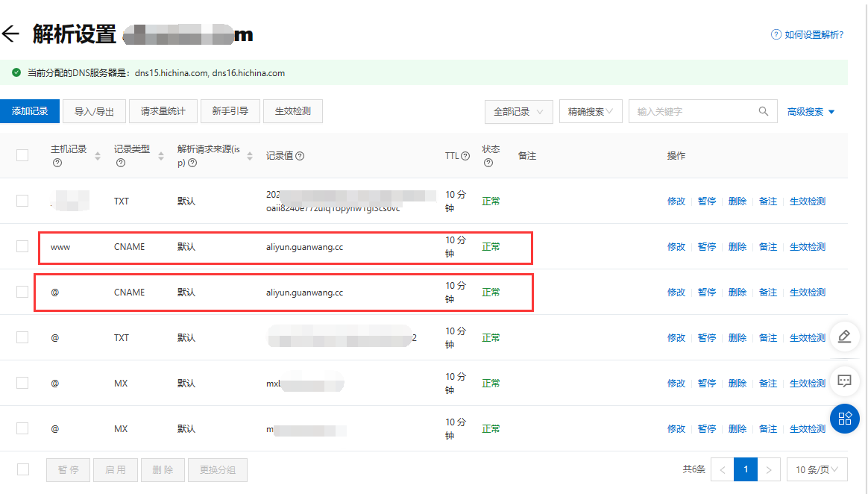868x494 pixels.
Task: Focus the 输入关键字 search field
Action: 694,111
